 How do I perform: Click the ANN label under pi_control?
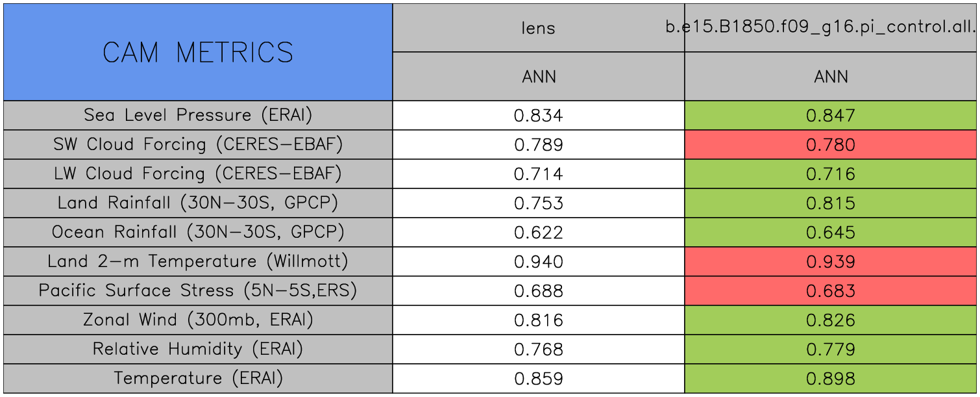[831, 77]
